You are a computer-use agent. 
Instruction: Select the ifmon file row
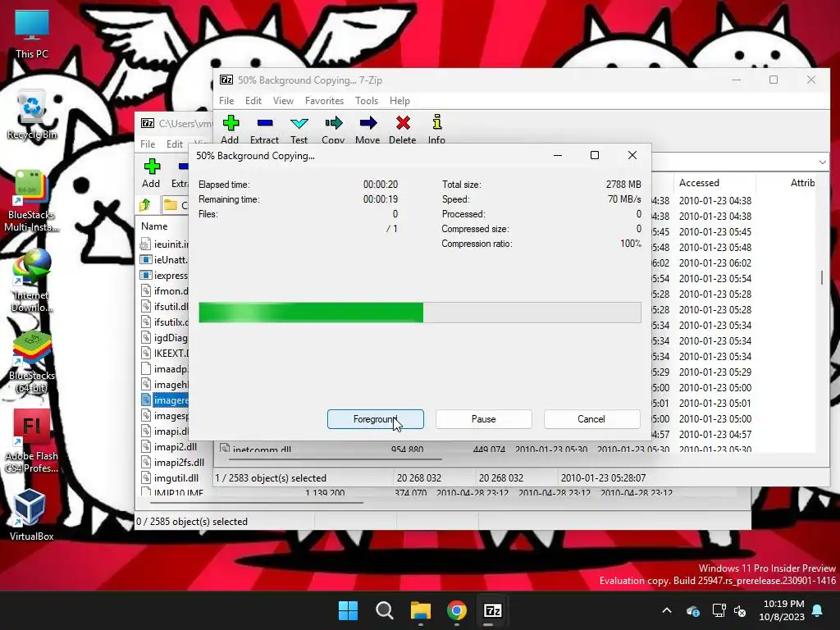[x=164, y=291]
